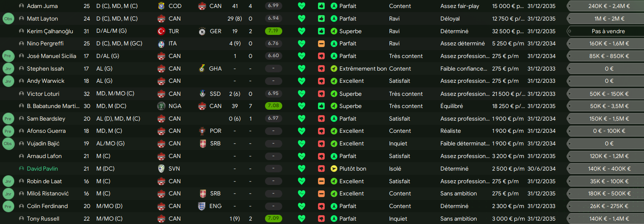Click Kerim Çalhanoğlu's 'Pas à vendre' value tag
644x224 pixels.
[x=604, y=32]
